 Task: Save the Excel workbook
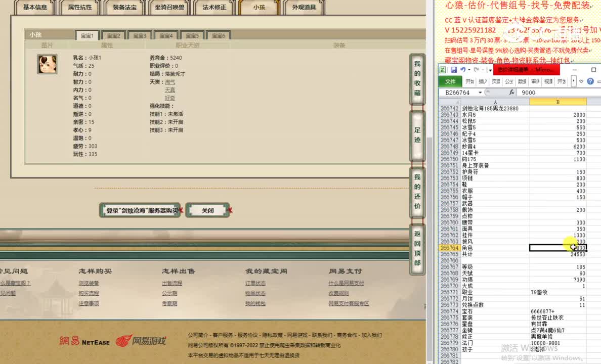pyautogui.click(x=454, y=70)
